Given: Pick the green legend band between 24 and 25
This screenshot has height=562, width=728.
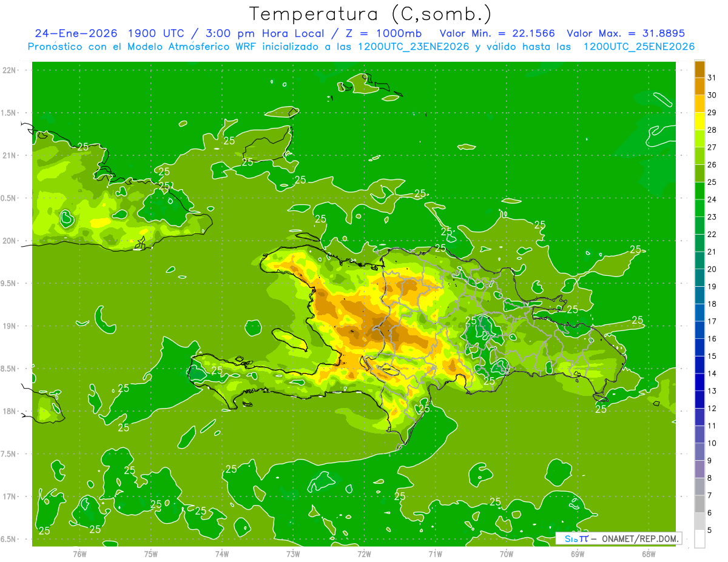Looking at the screenshot, I should 699,191.
